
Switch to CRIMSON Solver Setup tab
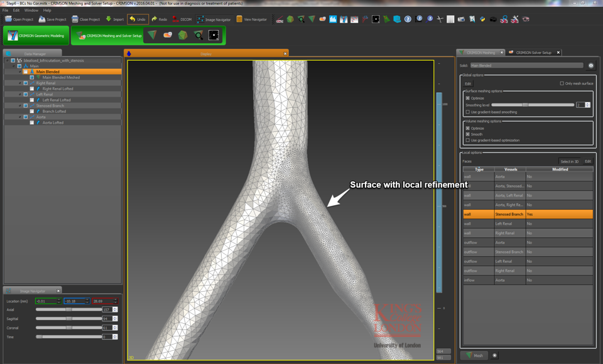pyautogui.click(x=533, y=53)
